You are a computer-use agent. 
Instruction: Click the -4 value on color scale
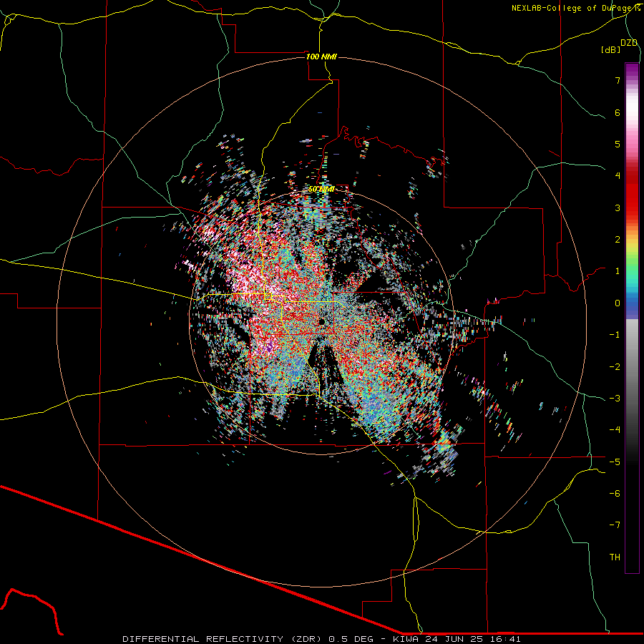pos(615,430)
